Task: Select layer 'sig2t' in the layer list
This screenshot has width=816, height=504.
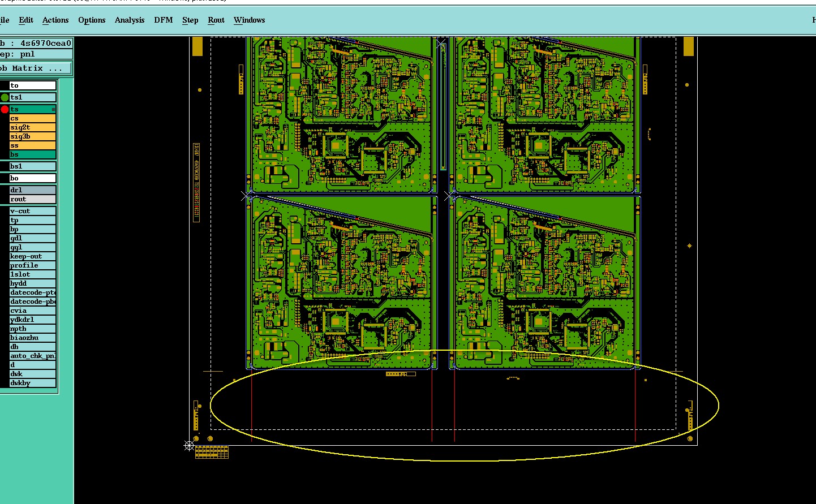Action: 33,127
